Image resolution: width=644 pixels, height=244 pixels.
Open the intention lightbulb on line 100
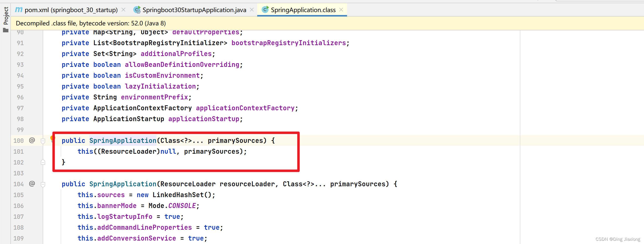click(53, 138)
